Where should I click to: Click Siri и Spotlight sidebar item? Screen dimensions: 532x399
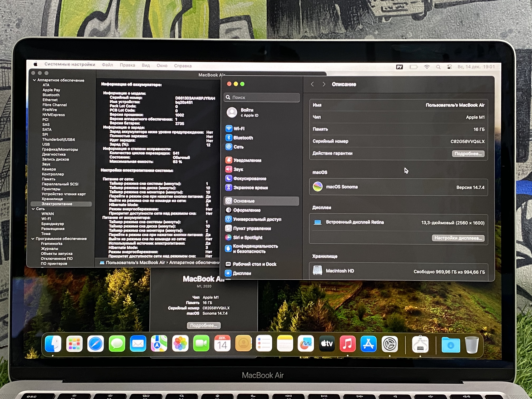point(248,238)
